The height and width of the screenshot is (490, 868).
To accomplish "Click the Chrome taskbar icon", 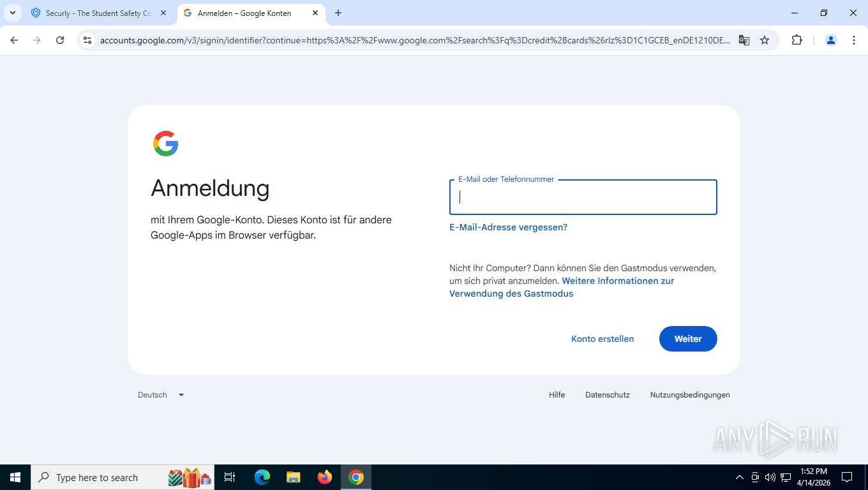I will (356, 477).
